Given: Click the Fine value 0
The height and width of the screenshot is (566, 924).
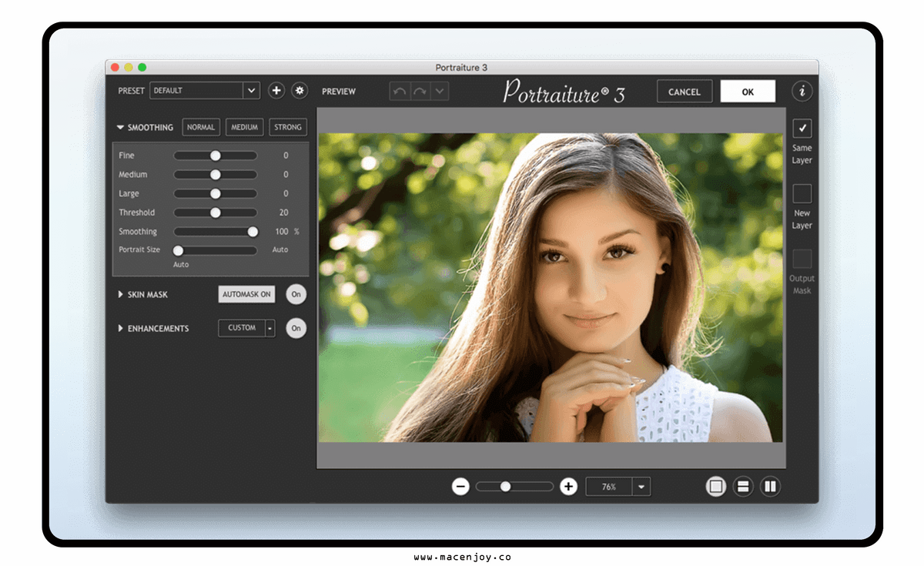Looking at the screenshot, I should coord(286,156).
